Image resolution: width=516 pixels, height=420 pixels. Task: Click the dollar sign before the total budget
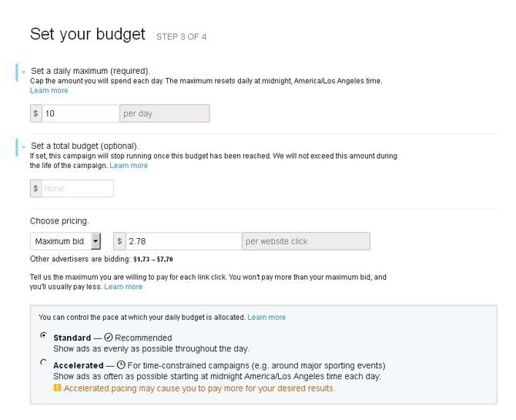pyautogui.click(x=36, y=188)
